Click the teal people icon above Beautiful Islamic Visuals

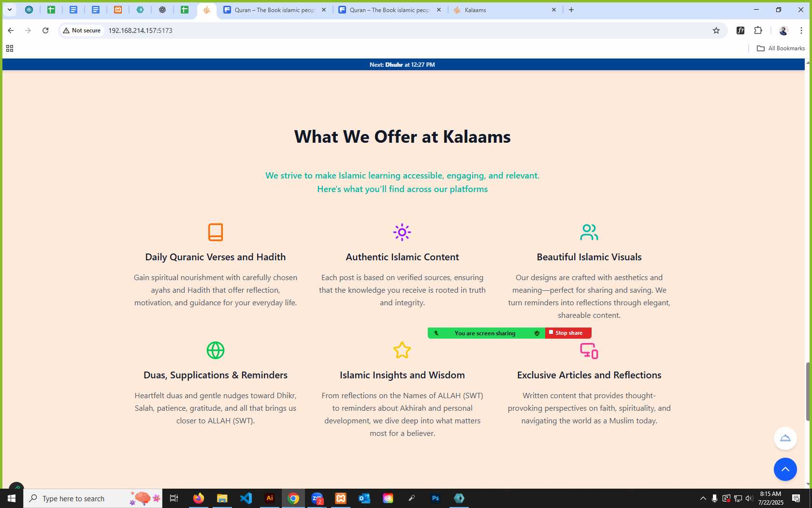pos(589,232)
